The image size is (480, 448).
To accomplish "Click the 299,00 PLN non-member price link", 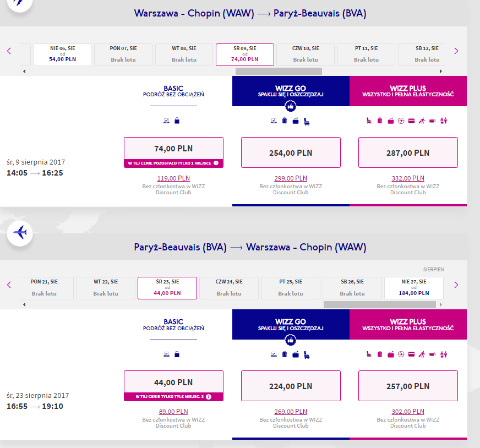I will [291, 178].
